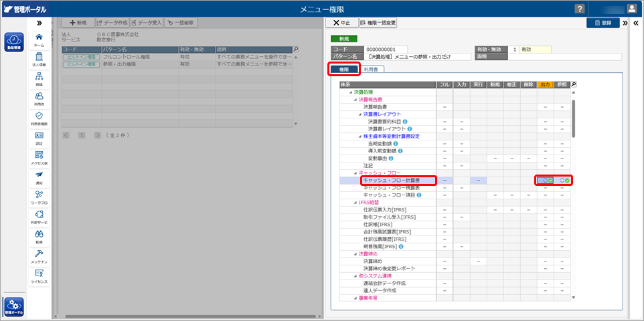Collapse the 株主資本等変動計算書設定 node
Screen dimensions: 644x321
click(x=359, y=136)
